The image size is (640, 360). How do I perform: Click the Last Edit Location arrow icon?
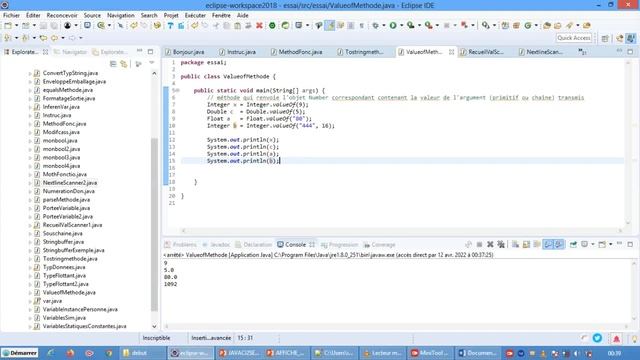[43, 38]
